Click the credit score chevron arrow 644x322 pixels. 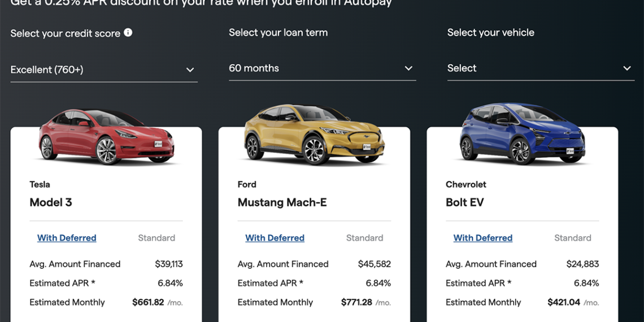click(190, 70)
